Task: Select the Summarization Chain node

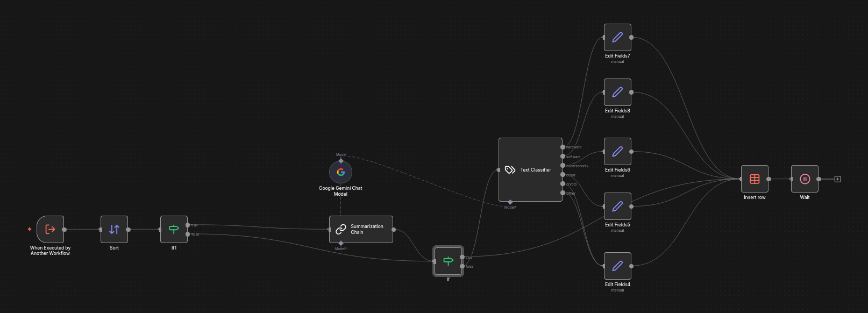Action: [361, 229]
